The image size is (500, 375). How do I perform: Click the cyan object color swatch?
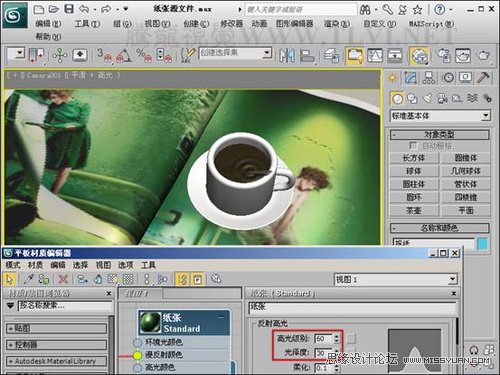pyautogui.click(x=482, y=243)
